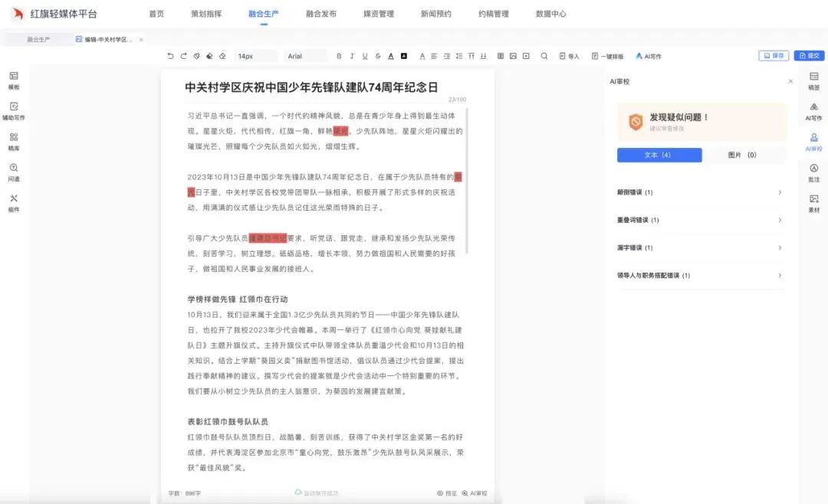Open 约稿管理 in the top navigation
Viewport: 828px width, 504px height.
[x=493, y=14]
